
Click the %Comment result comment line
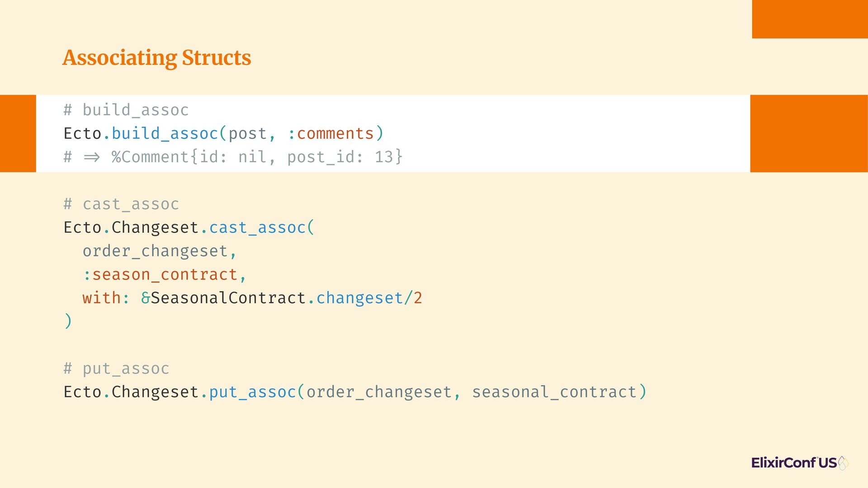pyautogui.click(x=233, y=157)
